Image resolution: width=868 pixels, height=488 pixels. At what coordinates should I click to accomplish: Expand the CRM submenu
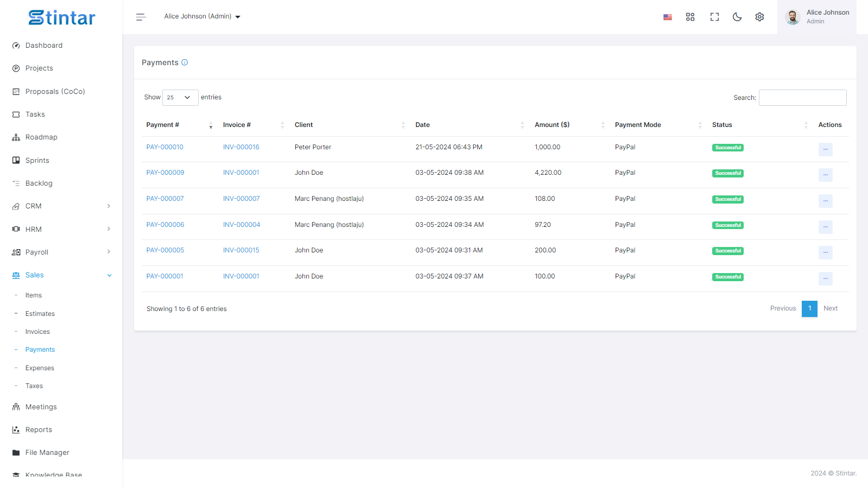tap(61, 206)
